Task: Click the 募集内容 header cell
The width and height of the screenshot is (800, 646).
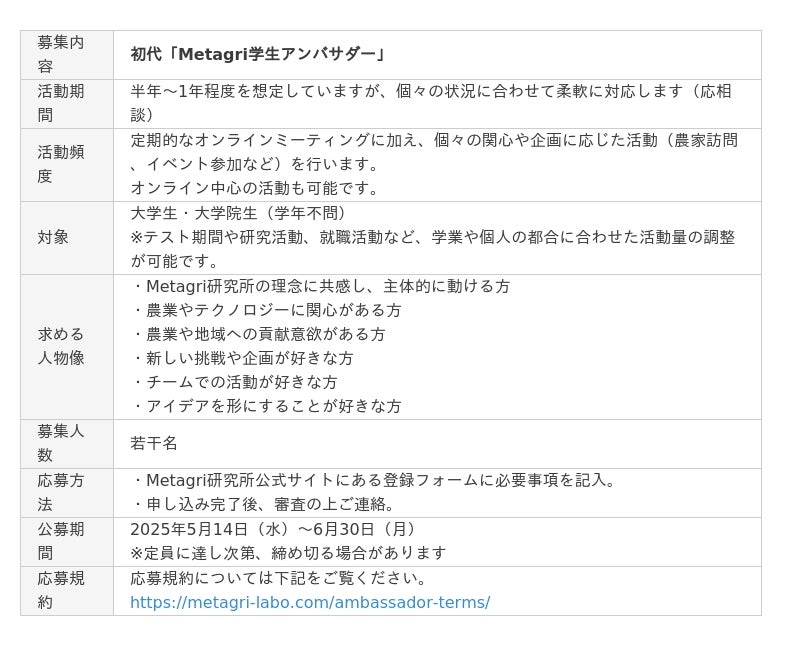Action: point(67,55)
